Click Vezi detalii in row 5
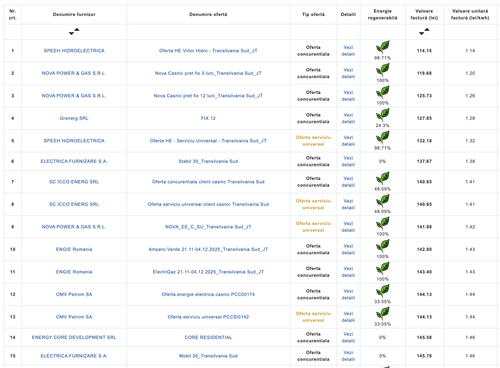The image size is (500, 368). click(x=348, y=141)
